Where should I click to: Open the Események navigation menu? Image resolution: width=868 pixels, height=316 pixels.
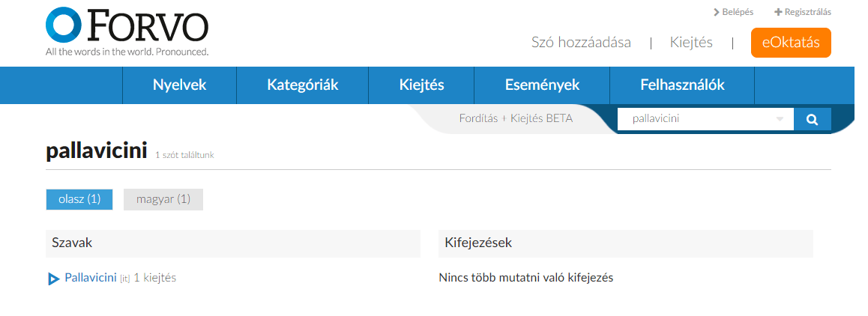pyautogui.click(x=542, y=85)
